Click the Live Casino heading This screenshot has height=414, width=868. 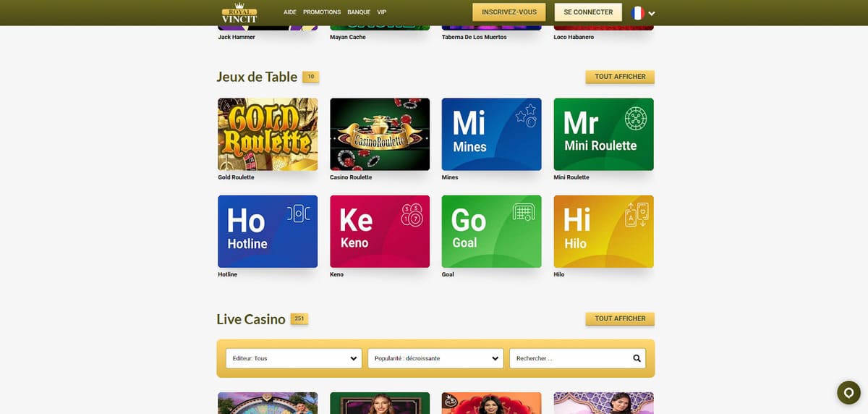click(251, 318)
